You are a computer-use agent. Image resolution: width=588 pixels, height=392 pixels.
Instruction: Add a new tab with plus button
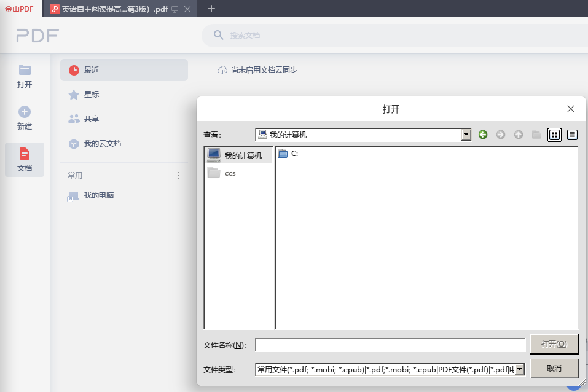tap(211, 9)
